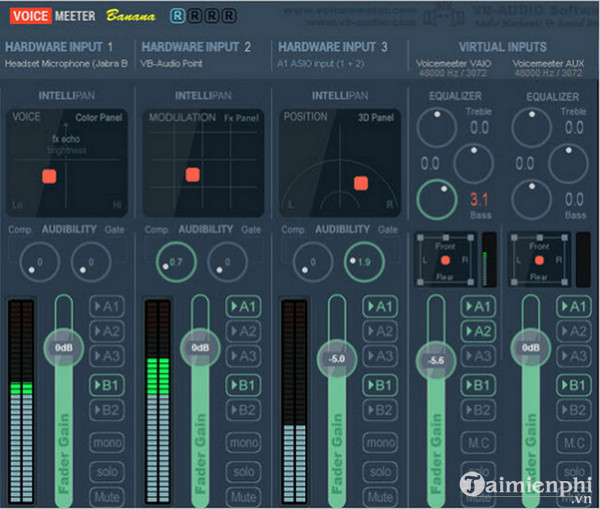
Task: Enable B2 bus on Hardware Input 2
Action: (x=244, y=410)
